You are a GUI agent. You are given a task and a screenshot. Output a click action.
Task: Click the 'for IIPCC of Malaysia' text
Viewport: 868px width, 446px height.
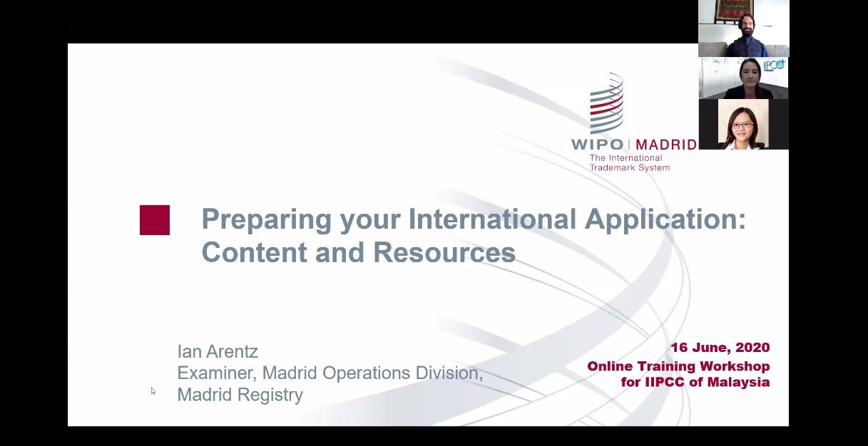[x=695, y=382]
